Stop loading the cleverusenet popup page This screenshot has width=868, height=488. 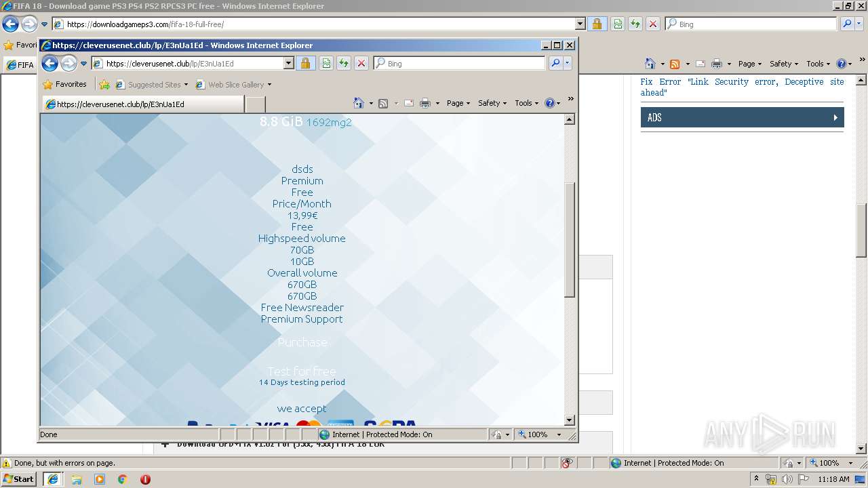click(x=361, y=63)
